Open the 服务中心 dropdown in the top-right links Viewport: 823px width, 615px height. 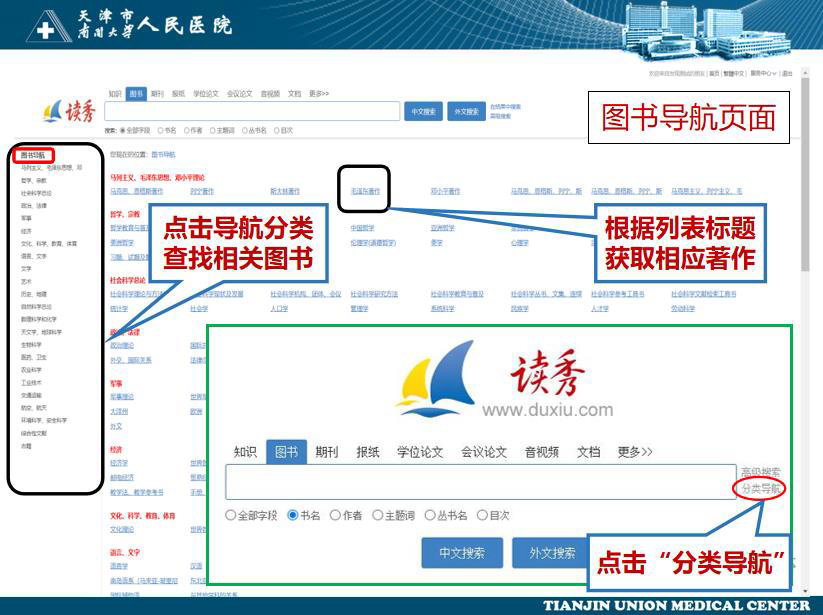pyautogui.click(x=763, y=73)
